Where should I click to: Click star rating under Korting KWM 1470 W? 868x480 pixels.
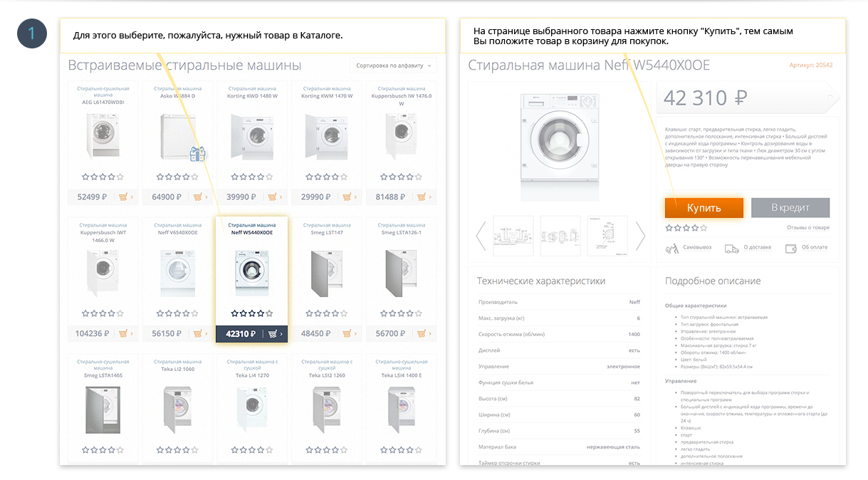(x=326, y=177)
